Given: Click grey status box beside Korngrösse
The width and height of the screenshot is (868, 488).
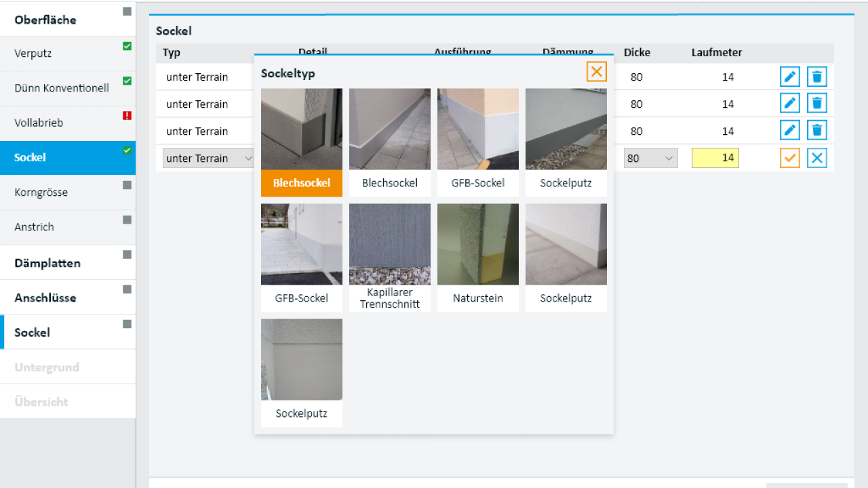Looking at the screenshot, I should [127, 185].
